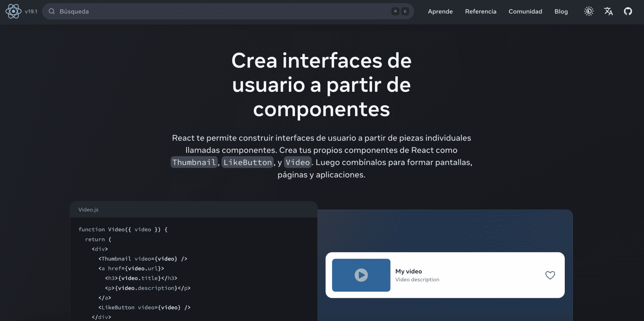
Task: Select the Video.js file tab
Action: [x=88, y=209]
